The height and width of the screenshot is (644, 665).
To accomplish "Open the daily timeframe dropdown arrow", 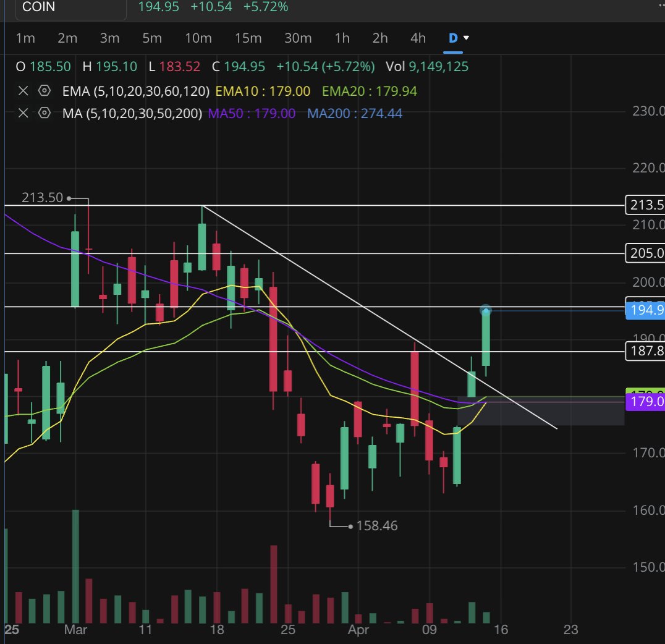I will [x=466, y=38].
